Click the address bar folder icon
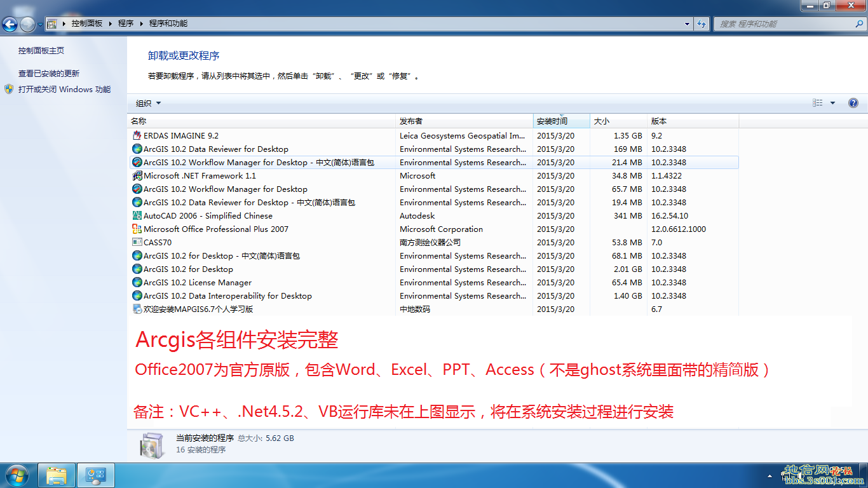 click(52, 24)
